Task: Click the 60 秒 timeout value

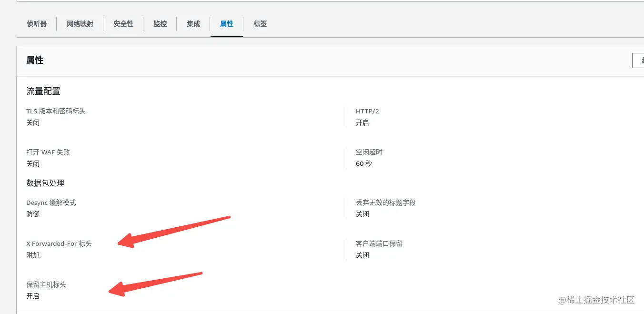Action: pos(363,163)
